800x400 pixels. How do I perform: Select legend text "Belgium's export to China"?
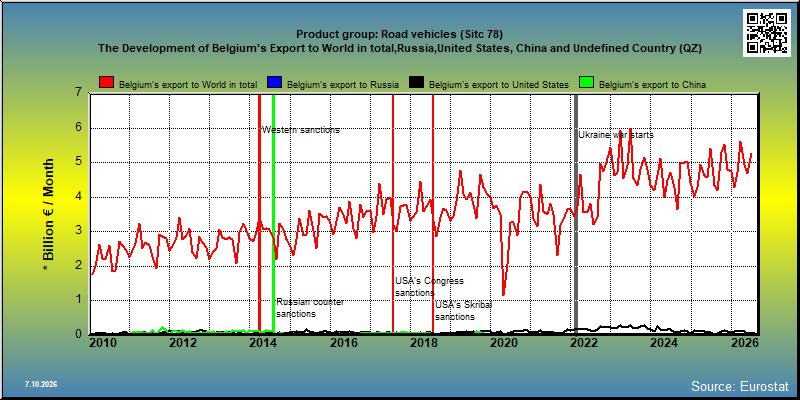(x=652, y=85)
